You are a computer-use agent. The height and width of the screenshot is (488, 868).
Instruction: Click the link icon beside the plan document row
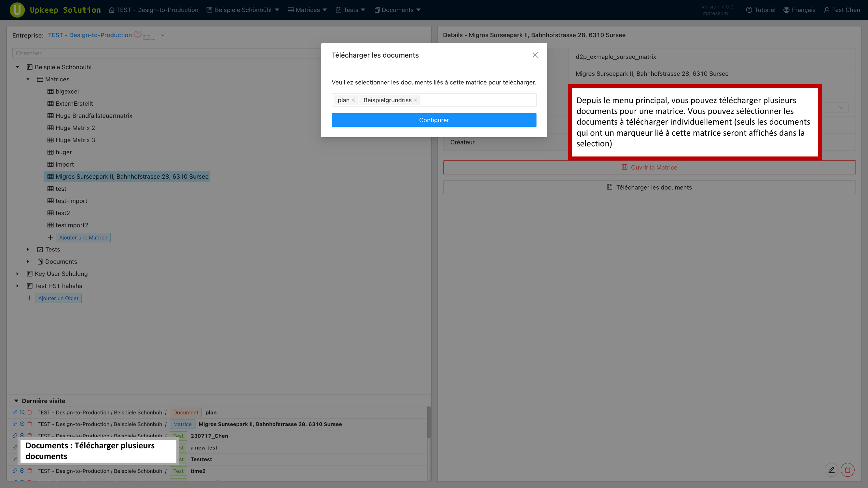[x=15, y=412]
